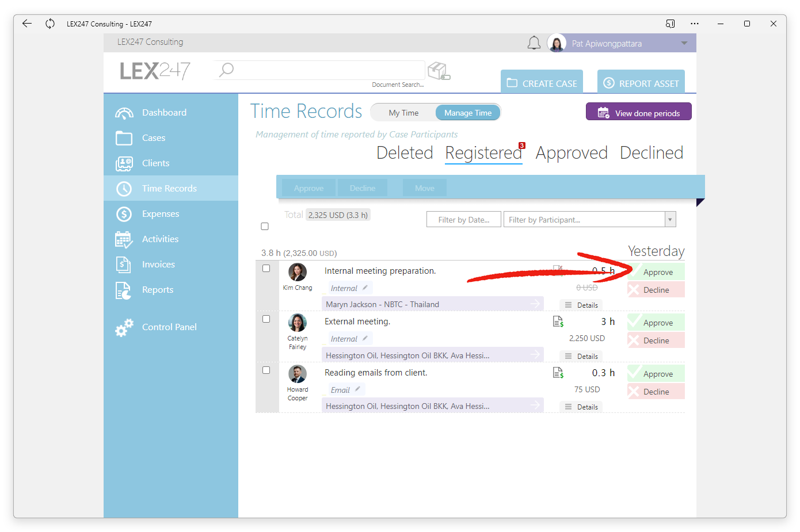The height and width of the screenshot is (532, 800).
Task: Click the CREATE CASE button
Action: (542, 82)
